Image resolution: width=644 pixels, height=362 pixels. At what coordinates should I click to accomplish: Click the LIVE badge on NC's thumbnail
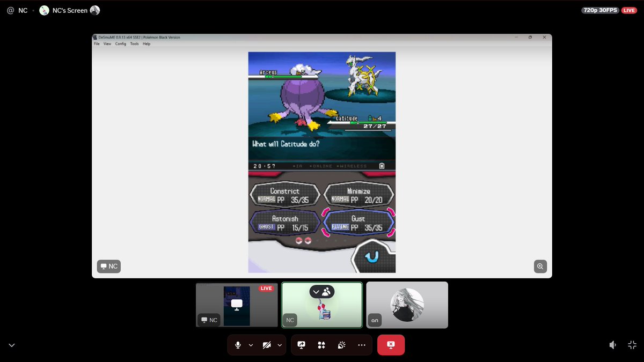point(266,289)
